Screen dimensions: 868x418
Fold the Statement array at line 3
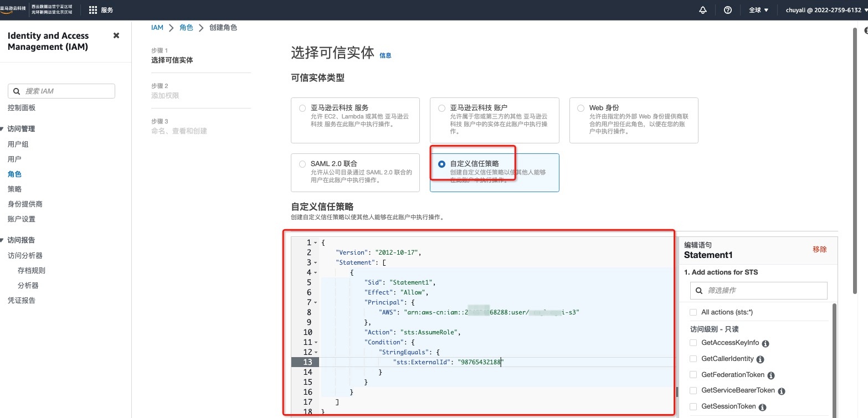pyautogui.click(x=315, y=262)
